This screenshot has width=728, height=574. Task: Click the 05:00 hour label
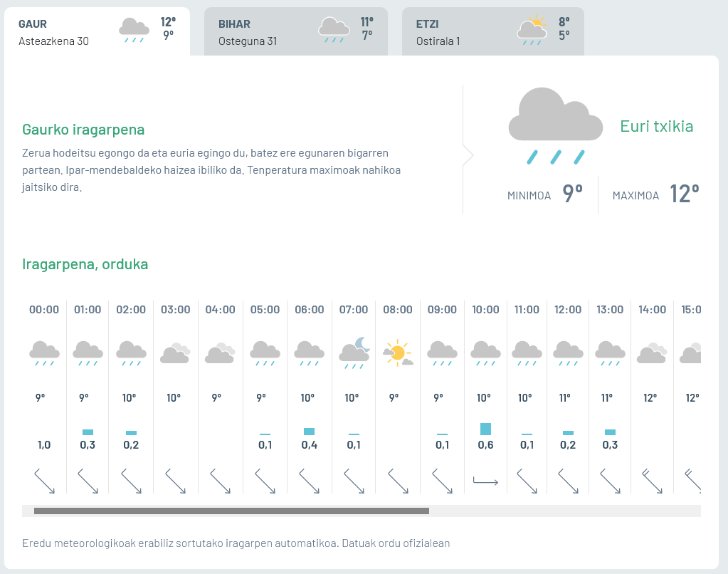tap(265, 310)
